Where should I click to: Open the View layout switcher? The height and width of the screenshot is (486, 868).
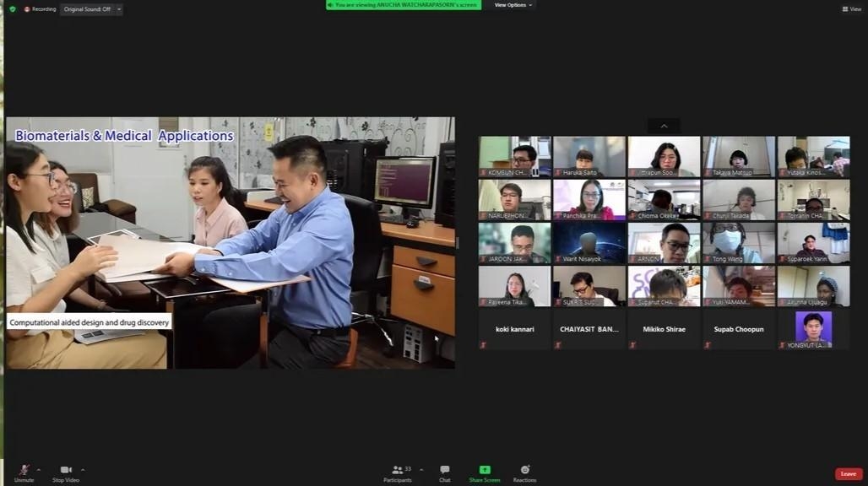851,9
